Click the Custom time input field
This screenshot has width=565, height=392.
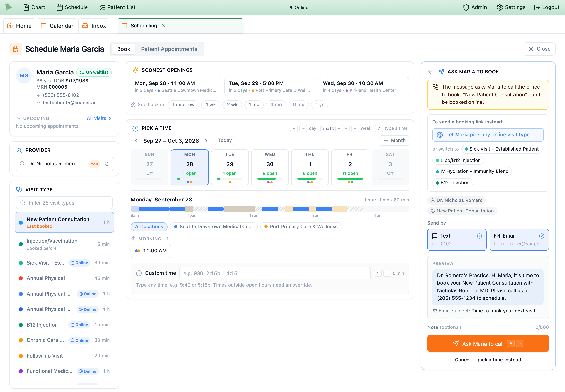point(275,273)
